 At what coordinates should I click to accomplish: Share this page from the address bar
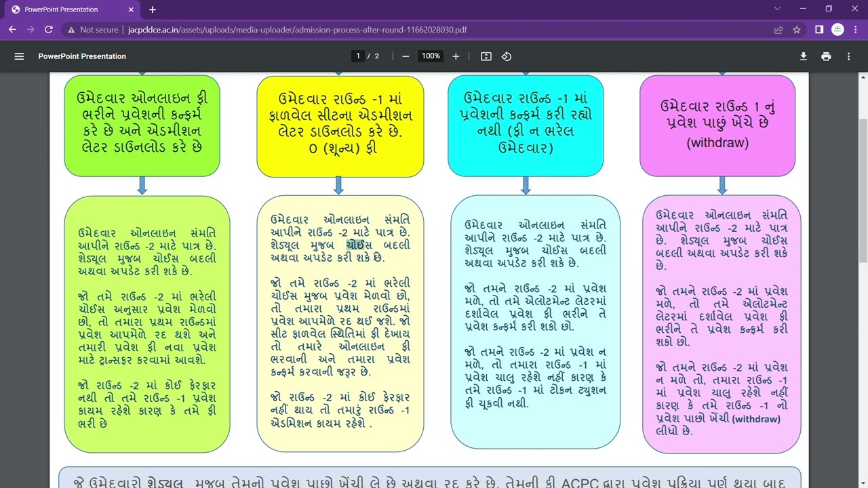[x=779, y=30]
